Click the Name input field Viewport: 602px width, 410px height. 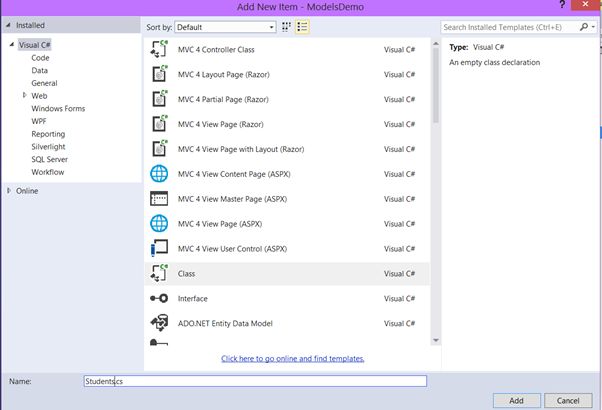tap(255, 381)
